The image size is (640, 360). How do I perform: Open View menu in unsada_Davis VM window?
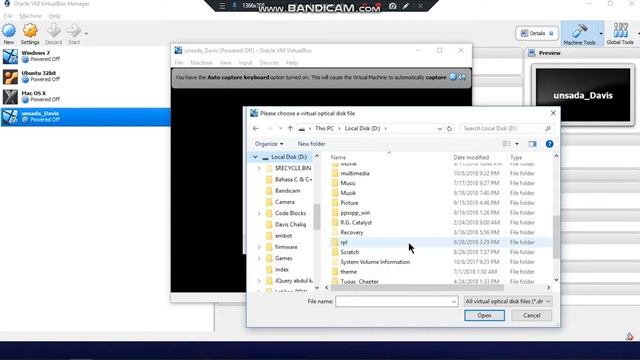point(225,62)
